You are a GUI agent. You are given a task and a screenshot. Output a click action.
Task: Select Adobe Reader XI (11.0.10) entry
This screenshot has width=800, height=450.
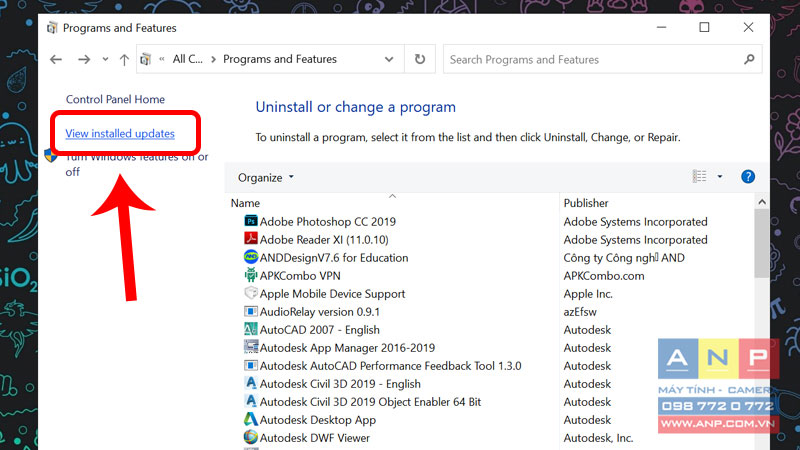point(324,239)
